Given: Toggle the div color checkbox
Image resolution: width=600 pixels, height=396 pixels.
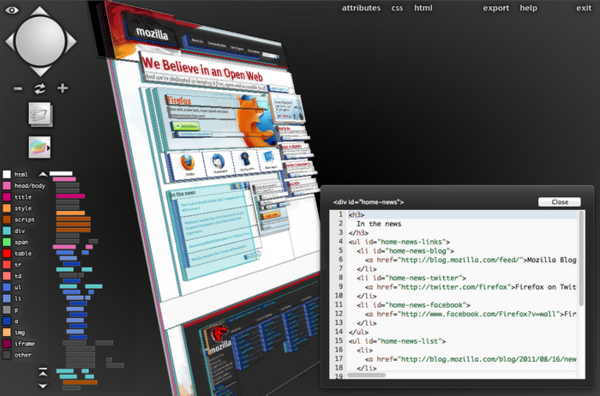Looking at the screenshot, I should pyautogui.click(x=7, y=231).
